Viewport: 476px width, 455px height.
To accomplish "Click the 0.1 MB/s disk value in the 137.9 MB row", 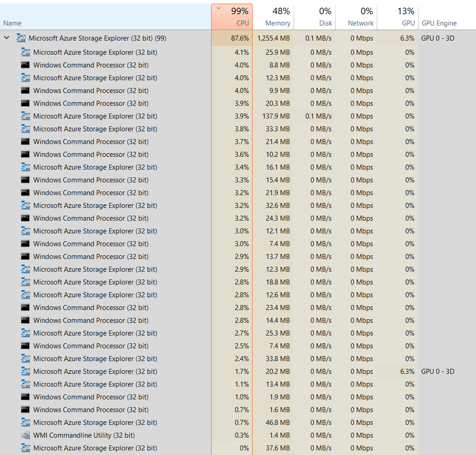I will point(318,116).
